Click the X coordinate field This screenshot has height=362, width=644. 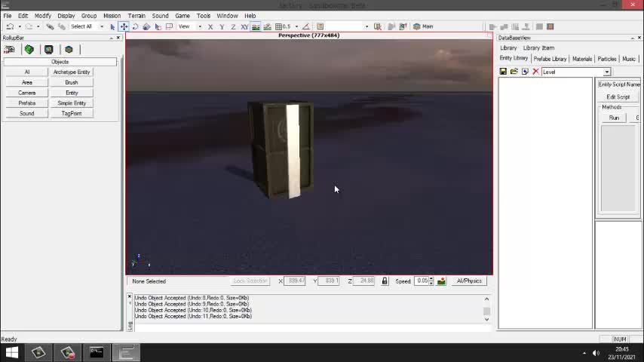[x=295, y=281]
